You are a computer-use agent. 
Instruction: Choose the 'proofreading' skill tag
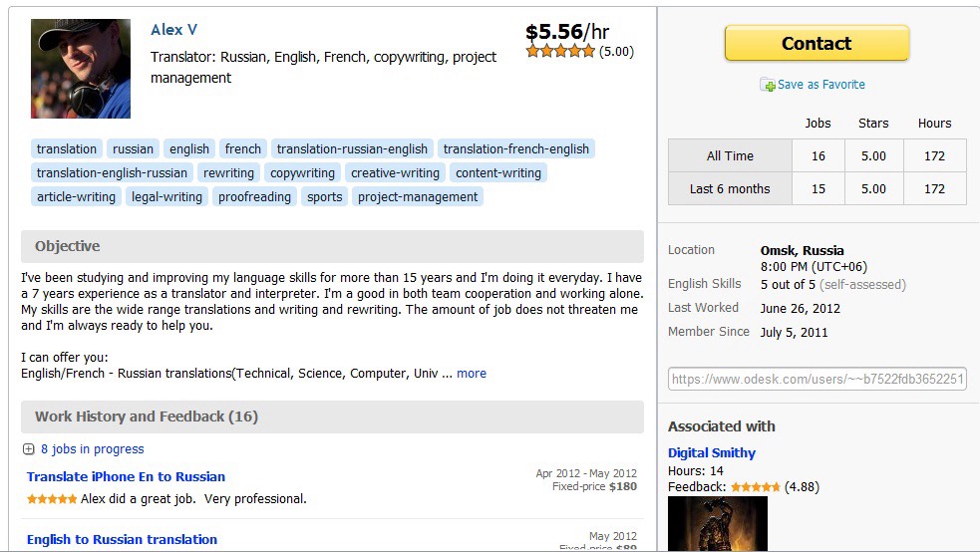tap(254, 197)
